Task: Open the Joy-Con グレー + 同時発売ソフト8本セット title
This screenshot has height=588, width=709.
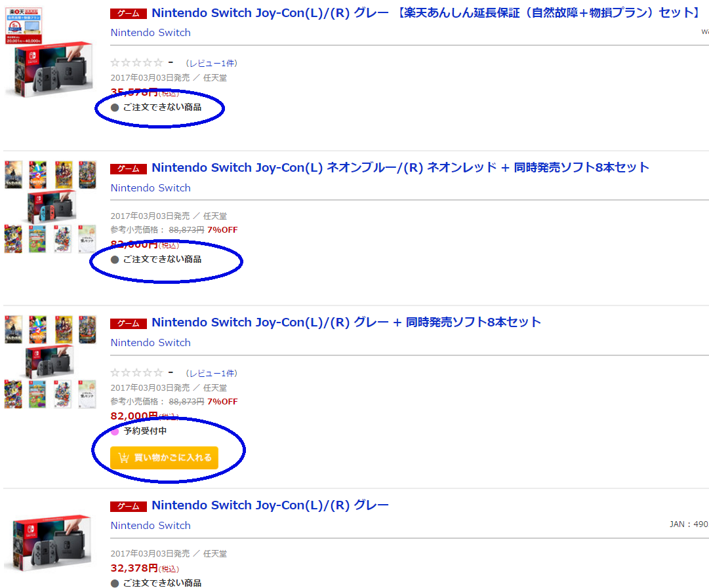Action: (346, 323)
